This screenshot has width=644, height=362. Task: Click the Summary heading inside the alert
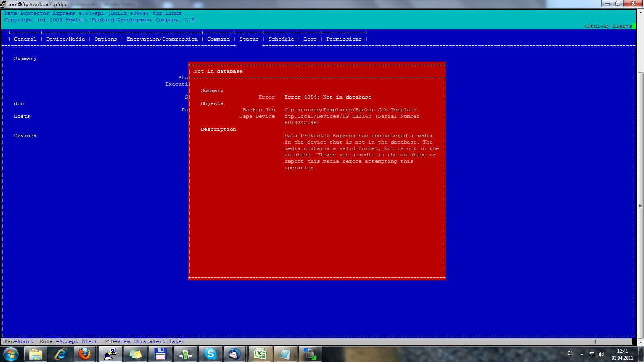(212, 90)
